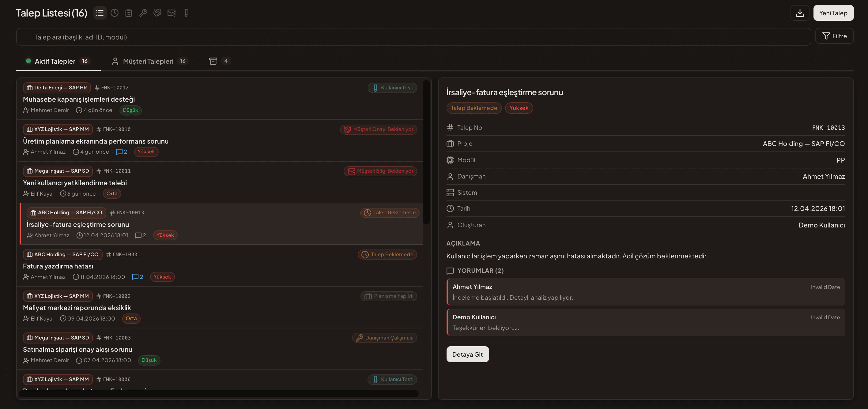Click the Yeni Talep button
Screen dimensions: 868x409
pos(833,13)
